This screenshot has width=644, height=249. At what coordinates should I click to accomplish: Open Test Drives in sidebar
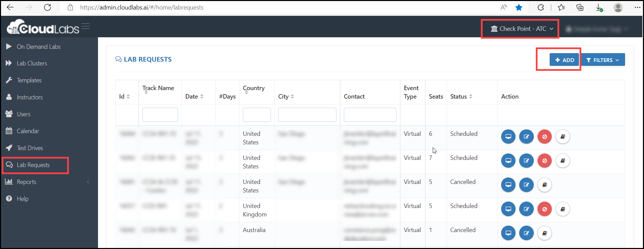click(30, 148)
